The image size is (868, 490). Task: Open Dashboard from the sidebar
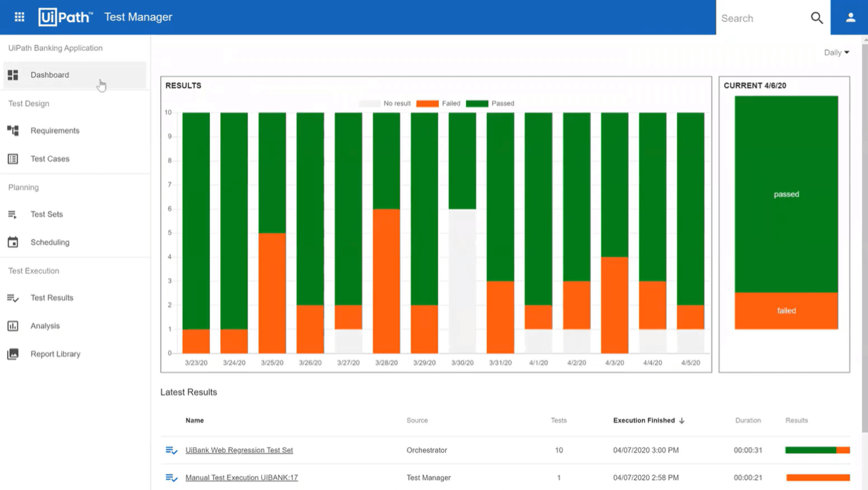pyautogui.click(x=75, y=75)
